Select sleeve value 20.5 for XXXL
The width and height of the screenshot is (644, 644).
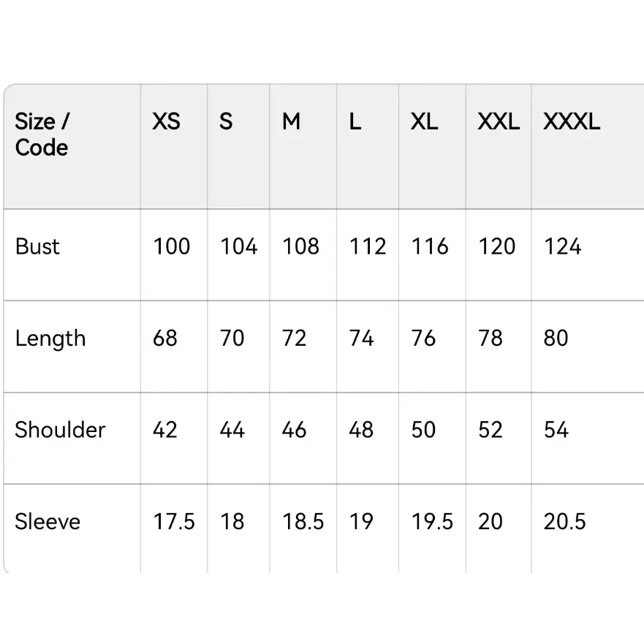[564, 522]
